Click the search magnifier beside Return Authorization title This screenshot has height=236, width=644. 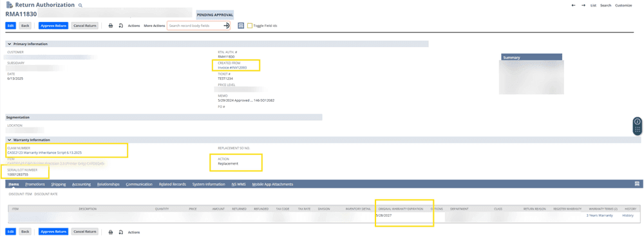[80, 5]
